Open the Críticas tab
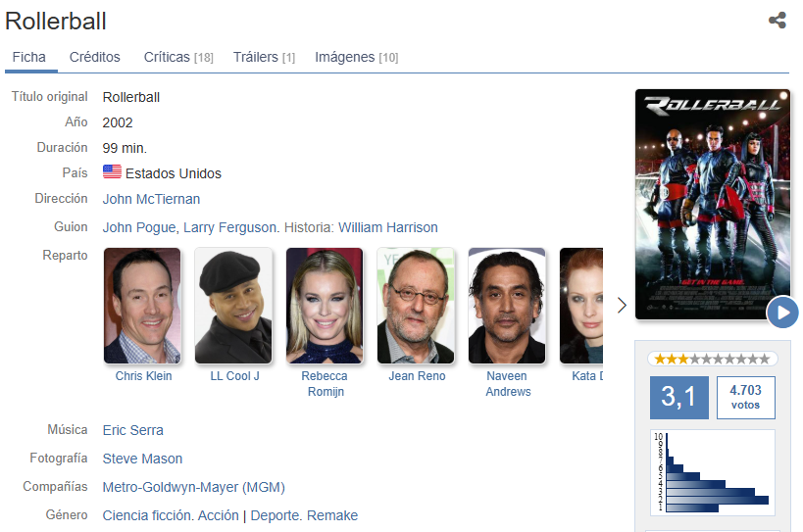Screen dimensions: 803x532 [x=178, y=57]
